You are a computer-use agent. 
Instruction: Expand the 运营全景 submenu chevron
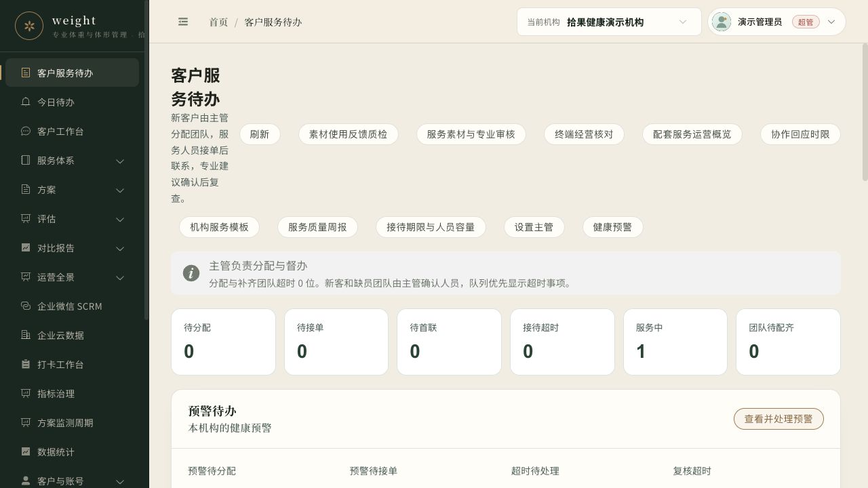(120, 277)
